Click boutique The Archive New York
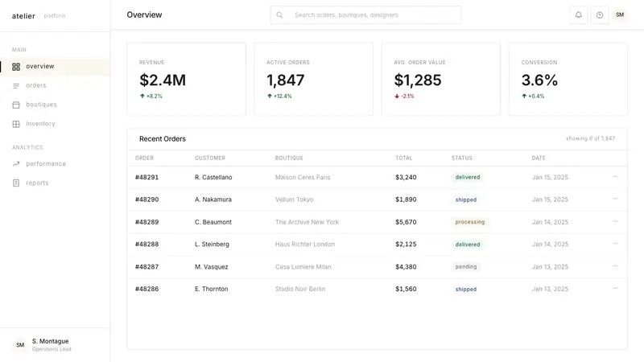The height and width of the screenshot is (362, 644). 308,222
